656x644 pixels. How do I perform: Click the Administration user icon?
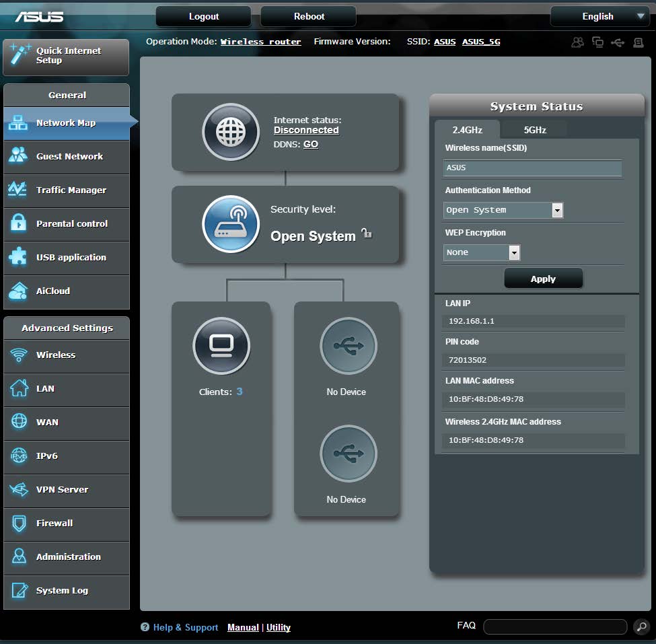click(x=19, y=556)
